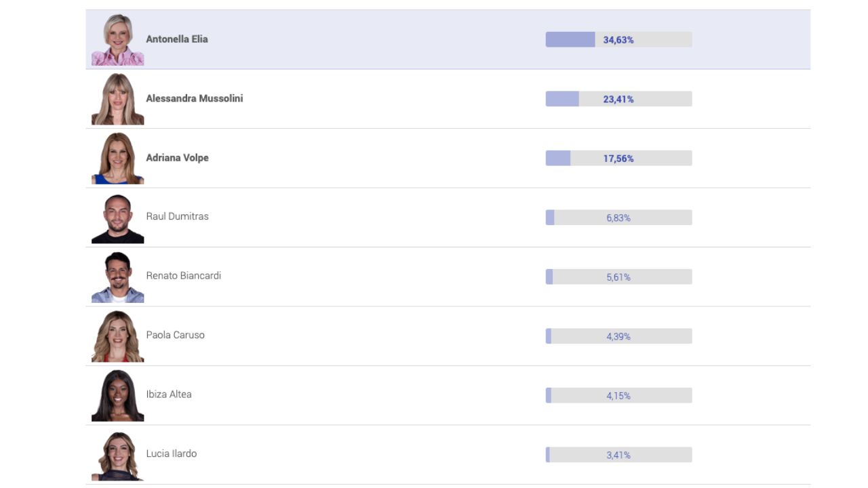Select the Adriana Volpe name label

coord(178,158)
